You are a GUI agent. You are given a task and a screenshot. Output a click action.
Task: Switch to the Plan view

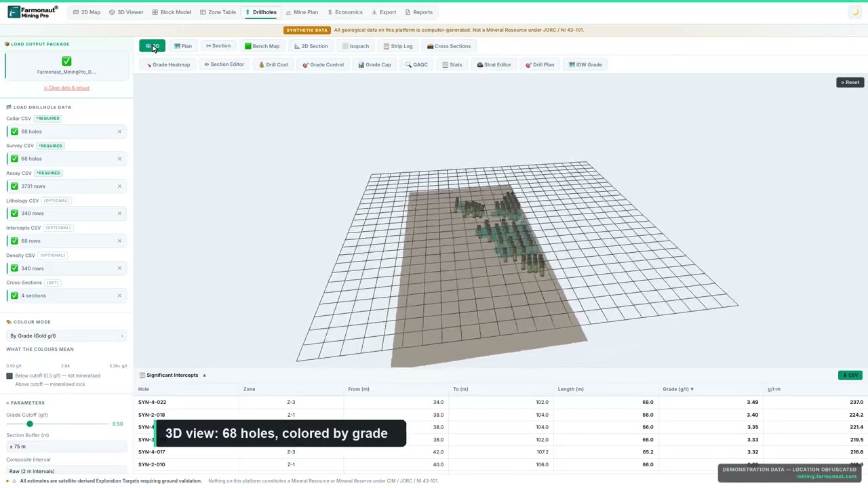coord(182,46)
